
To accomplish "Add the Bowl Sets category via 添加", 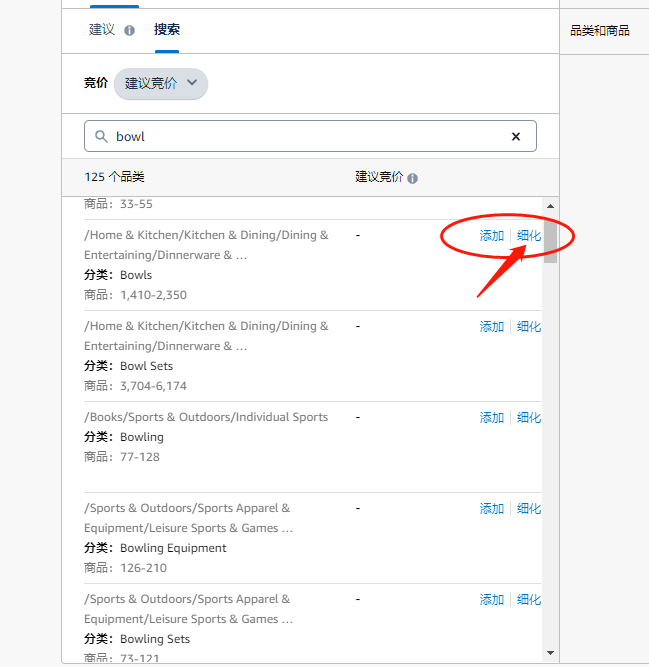I will click(492, 327).
